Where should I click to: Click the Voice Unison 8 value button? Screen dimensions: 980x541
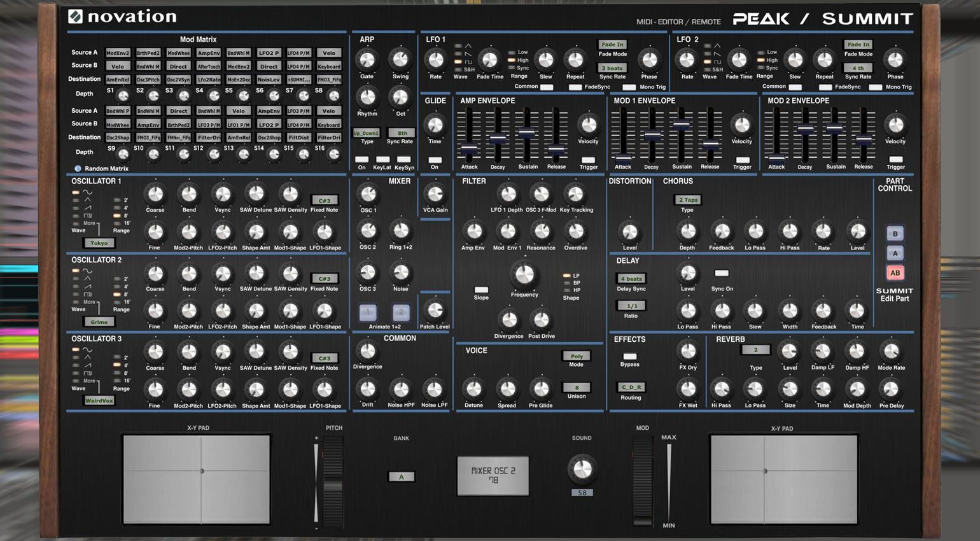pos(577,387)
